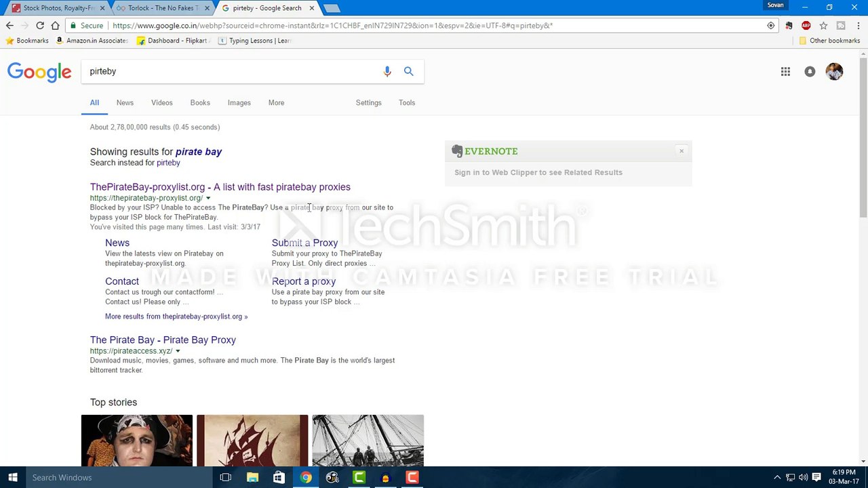Open the Bookmarks folder in bookmarks bar

(x=27, y=41)
